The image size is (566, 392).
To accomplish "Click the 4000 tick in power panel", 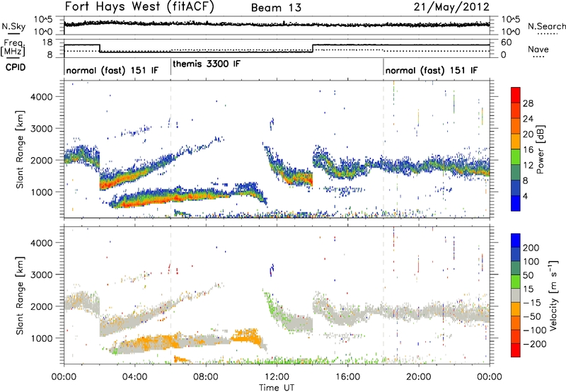I will tap(41, 97).
